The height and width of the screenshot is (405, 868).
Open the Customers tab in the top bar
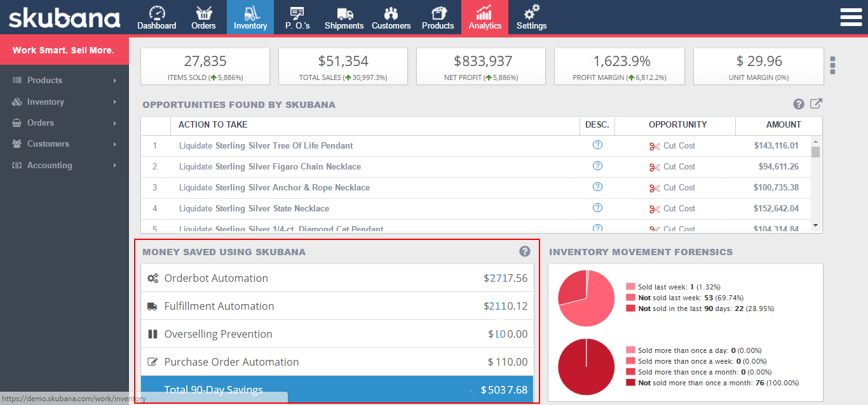(x=391, y=17)
